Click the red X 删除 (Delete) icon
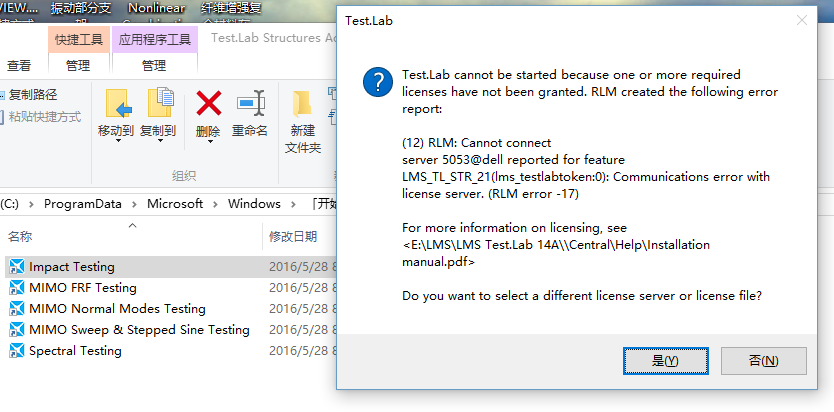834x412 pixels. point(208,103)
